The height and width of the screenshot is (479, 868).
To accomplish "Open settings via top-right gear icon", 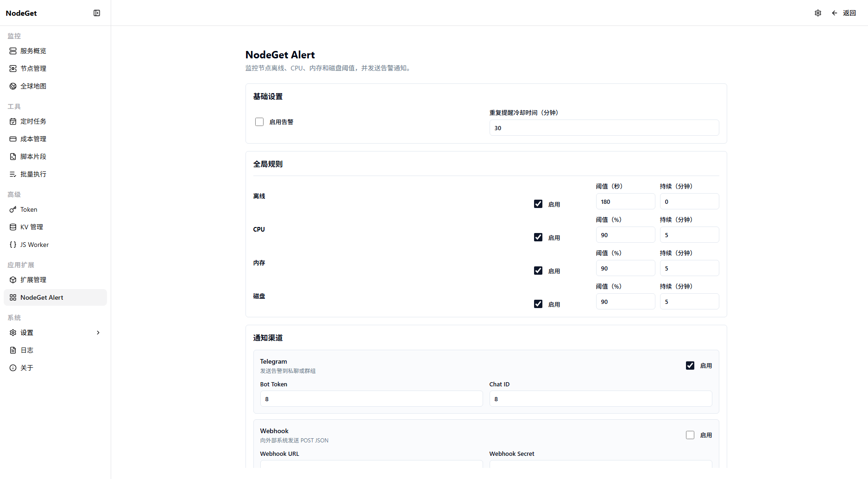I will pyautogui.click(x=818, y=13).
